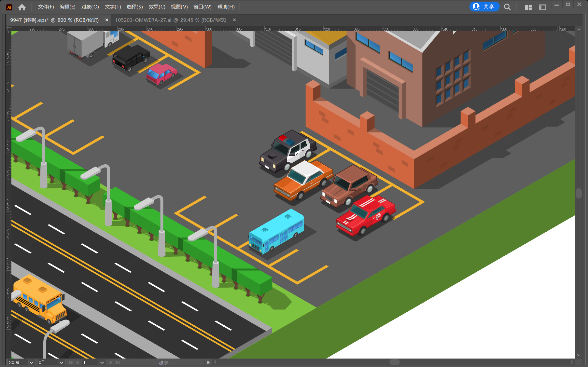This screenshot has height=367, width=588.
Task: Minimize the Illustrator window
Action: (x=557, y=5)
